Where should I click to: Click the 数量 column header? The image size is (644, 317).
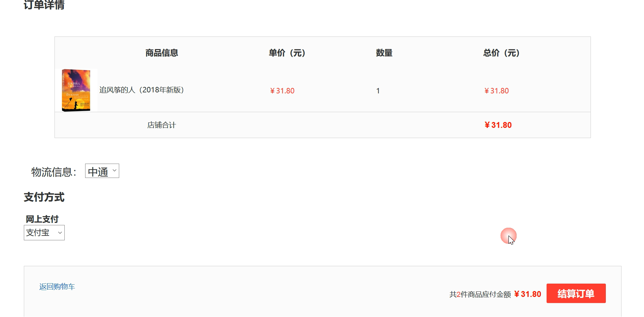tap(383, 53)
